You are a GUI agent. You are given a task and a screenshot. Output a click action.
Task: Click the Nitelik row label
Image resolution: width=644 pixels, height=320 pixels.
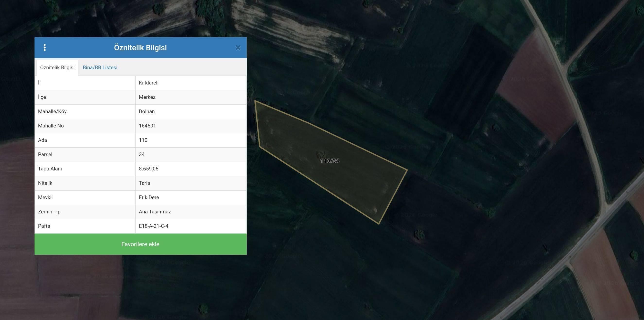click(x=45, y=183)
